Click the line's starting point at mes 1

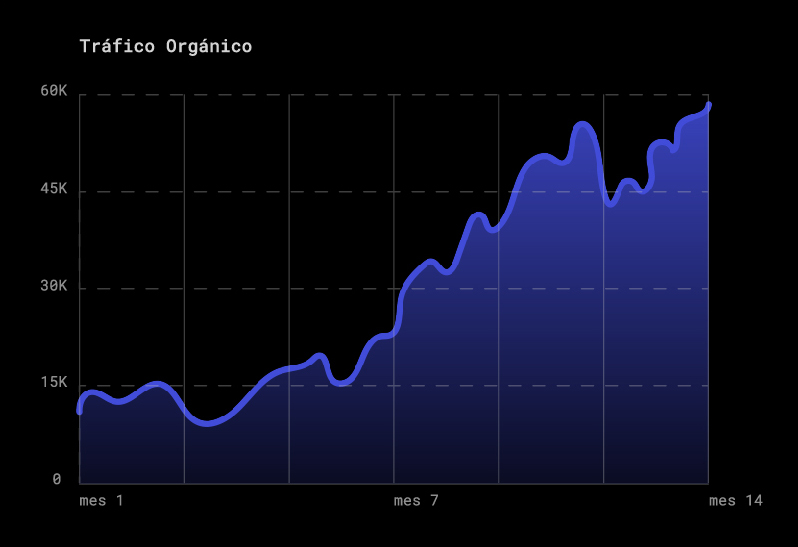coord(79,411)
